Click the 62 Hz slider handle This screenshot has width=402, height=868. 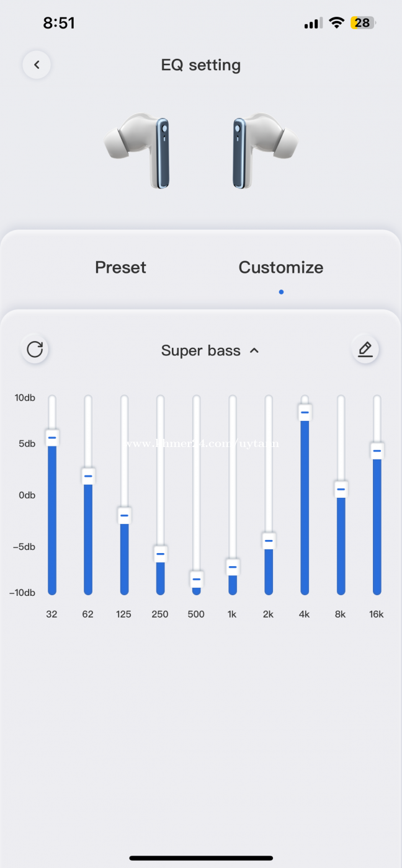tap(88, 476)
